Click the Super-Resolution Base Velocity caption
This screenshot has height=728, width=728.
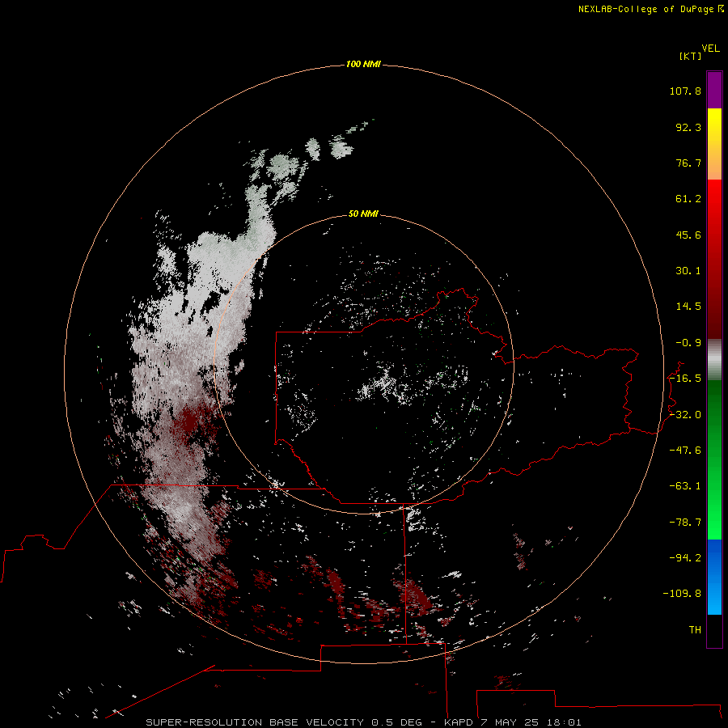coord(363,722)
